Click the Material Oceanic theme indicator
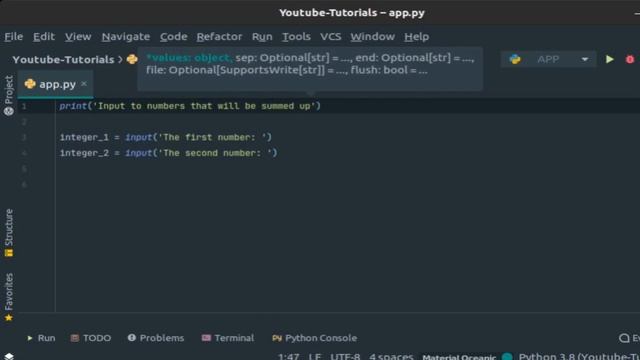 coord(459,357)
